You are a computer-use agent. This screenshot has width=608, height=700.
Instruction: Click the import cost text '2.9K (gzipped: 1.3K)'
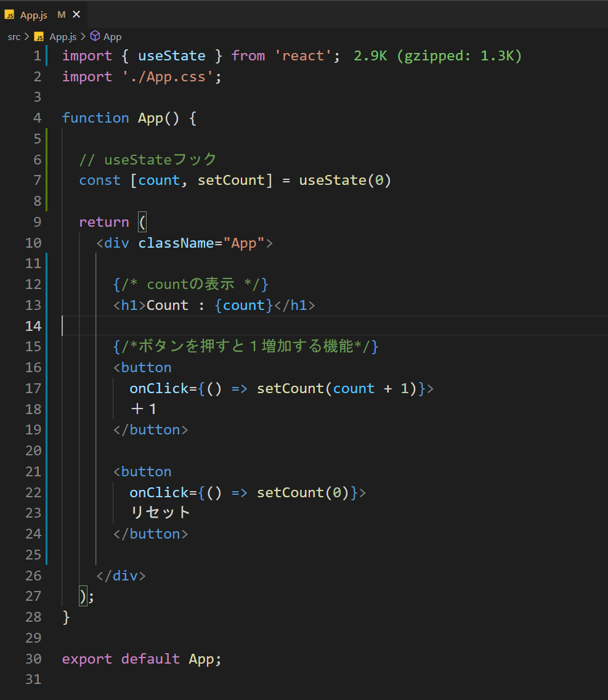coord(437,56)
